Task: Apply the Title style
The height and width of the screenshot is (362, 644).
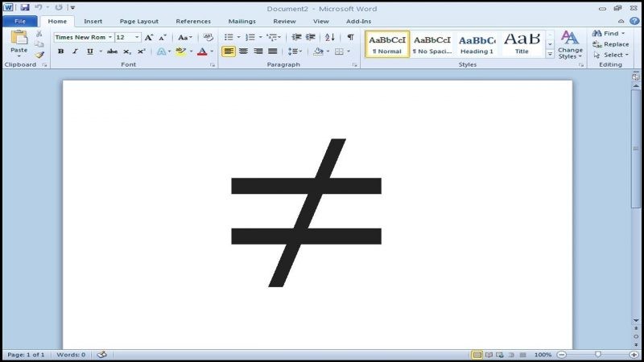Action: [522, 44]
